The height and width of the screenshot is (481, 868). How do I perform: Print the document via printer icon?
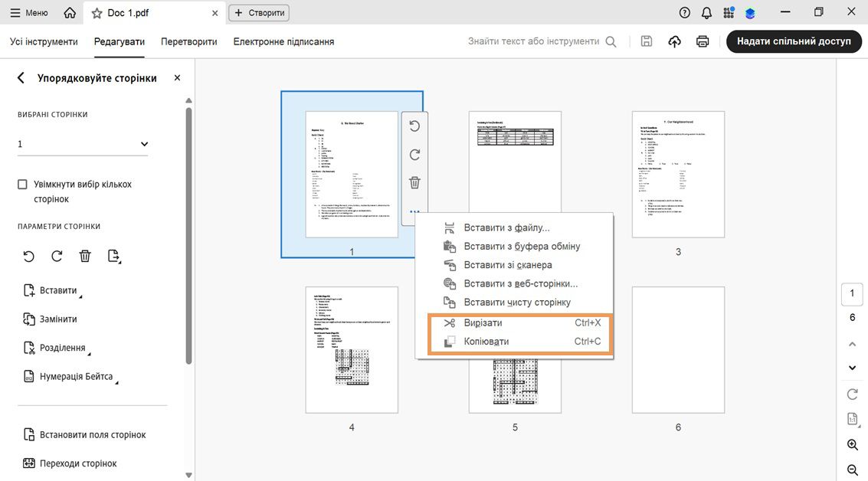(703, 41)
